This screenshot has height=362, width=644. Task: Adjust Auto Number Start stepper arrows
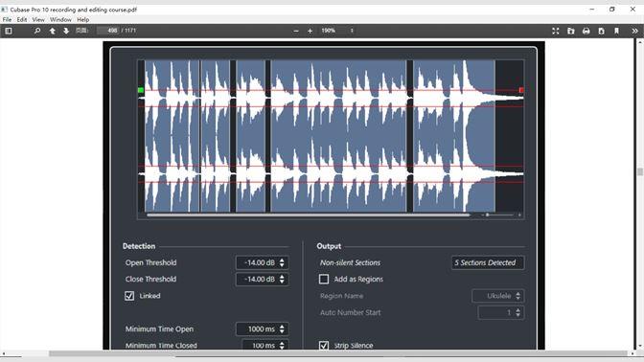click(x=517, y=312)
